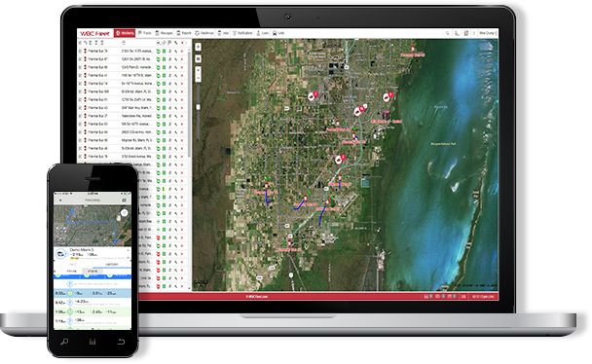The height and width of the screenshot is (364, 592).
Task: Switch to the History tab on phone
Action: (x=112, y=265)
